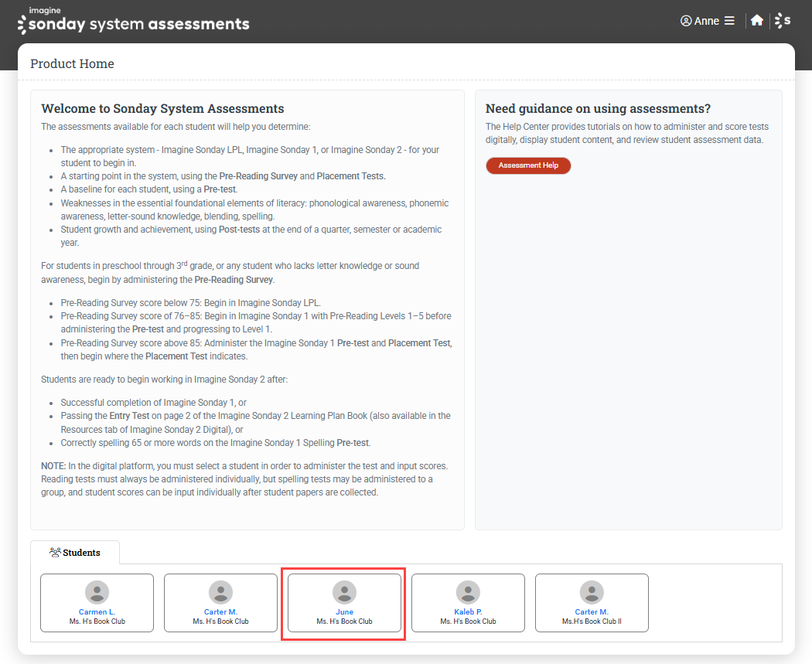Viewport: 812px width, 664px height.
Task: Select Kaleb P.'s avatar icon
Action: coord(468,593)
